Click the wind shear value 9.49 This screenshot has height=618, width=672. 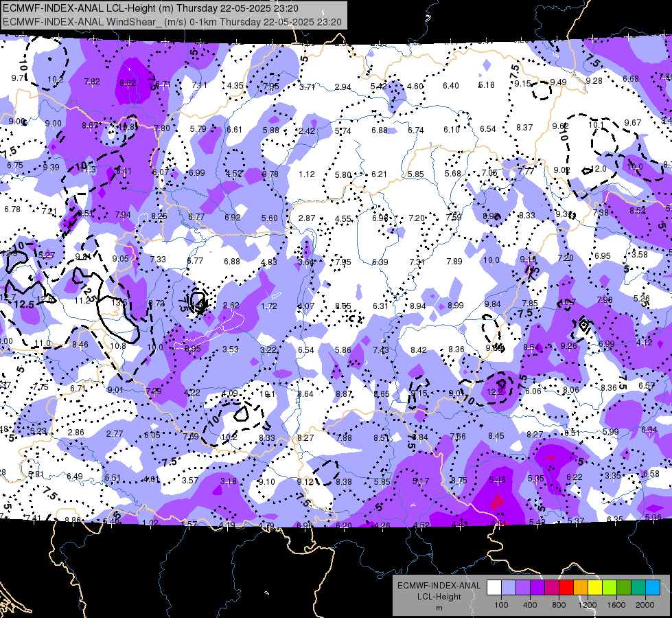[559, 82]
